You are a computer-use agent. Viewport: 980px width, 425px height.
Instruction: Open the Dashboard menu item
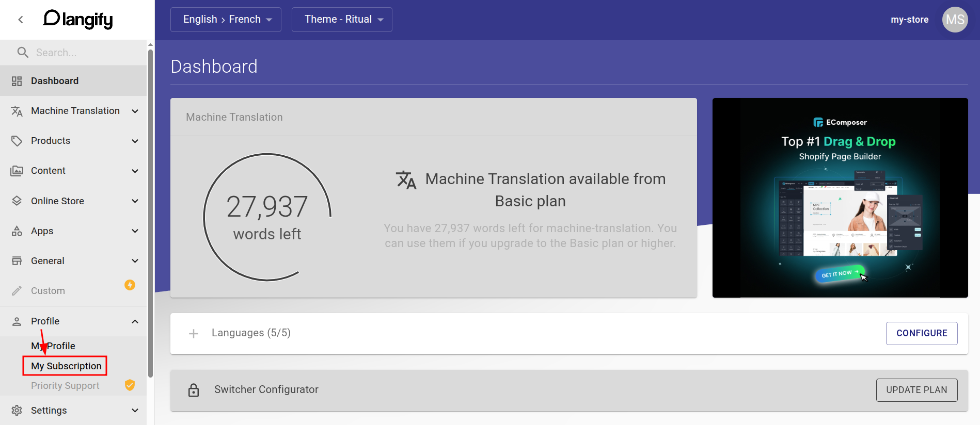[x=73, y=81]
